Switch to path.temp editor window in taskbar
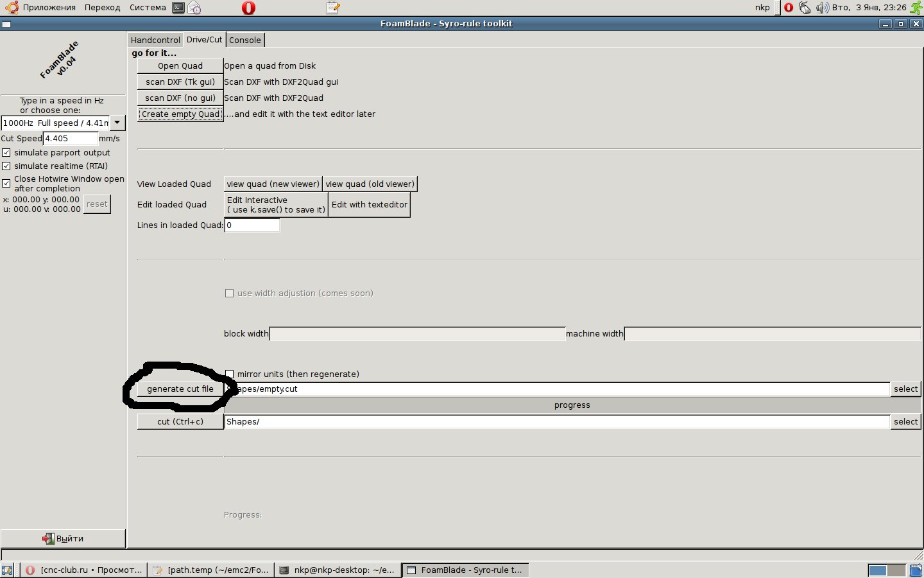 tap(211, 570)
